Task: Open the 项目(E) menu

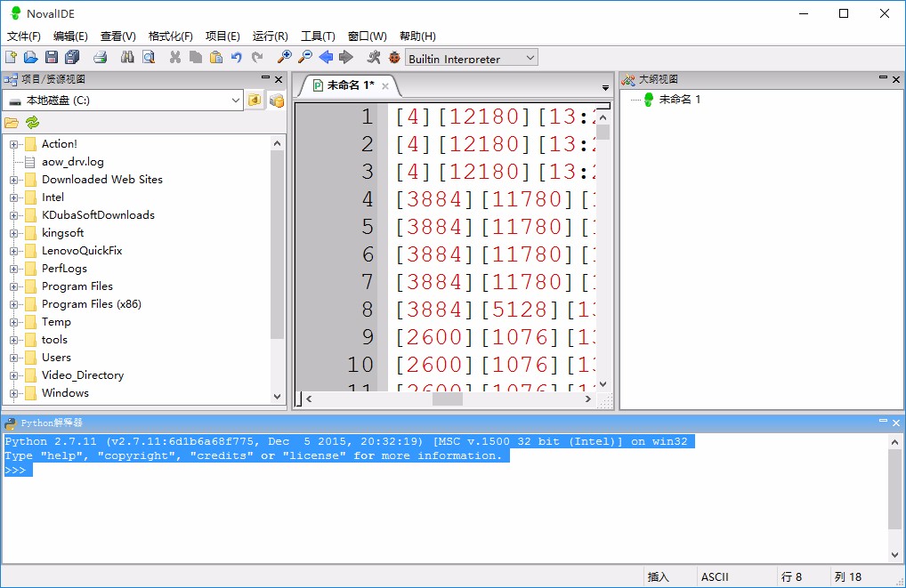Action: 222,36
